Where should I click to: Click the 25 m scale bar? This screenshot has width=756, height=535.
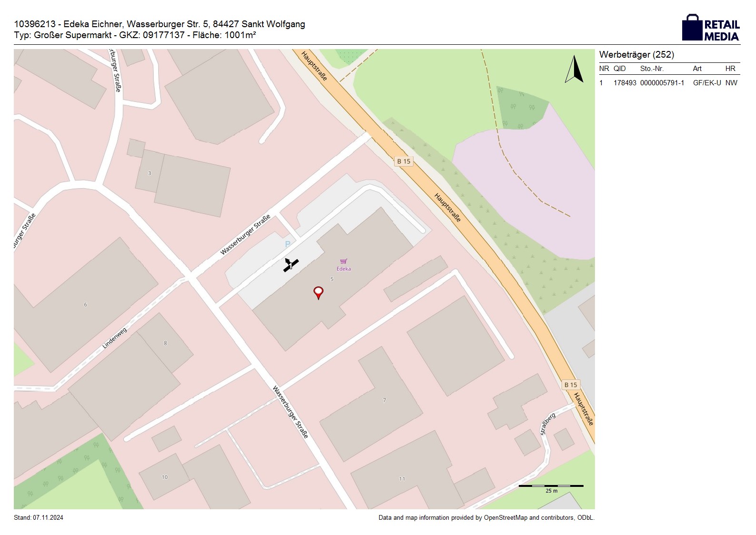551,486
